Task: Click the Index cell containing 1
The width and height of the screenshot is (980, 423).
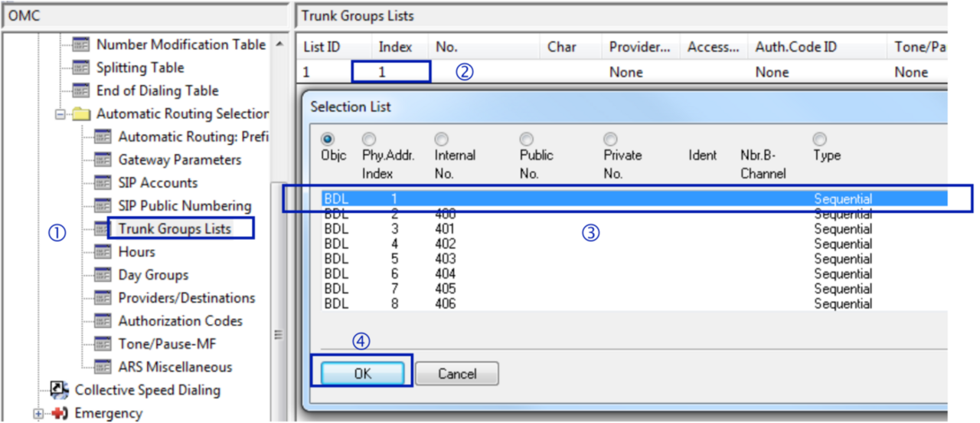Action: point(390,72)
